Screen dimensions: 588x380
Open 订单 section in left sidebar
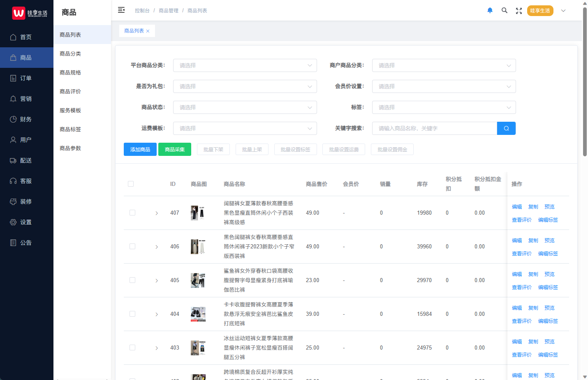point(26,78)
